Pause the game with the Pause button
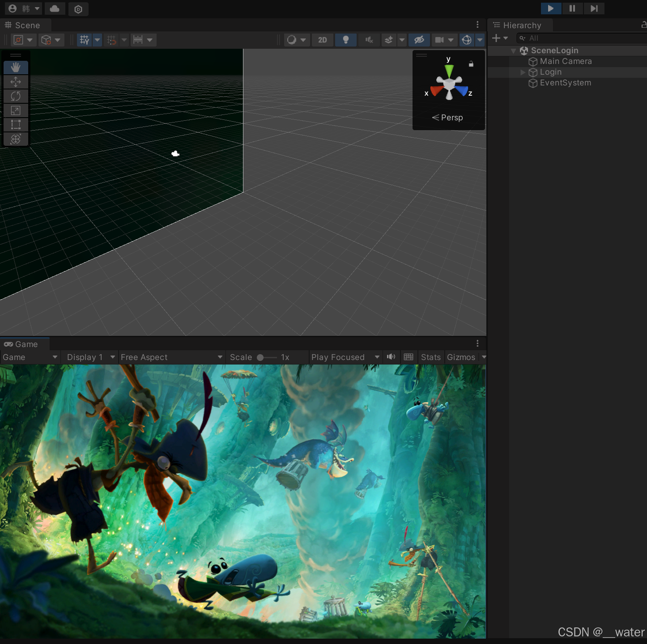This screenshot has width=647, height=644. coord(572,8)
